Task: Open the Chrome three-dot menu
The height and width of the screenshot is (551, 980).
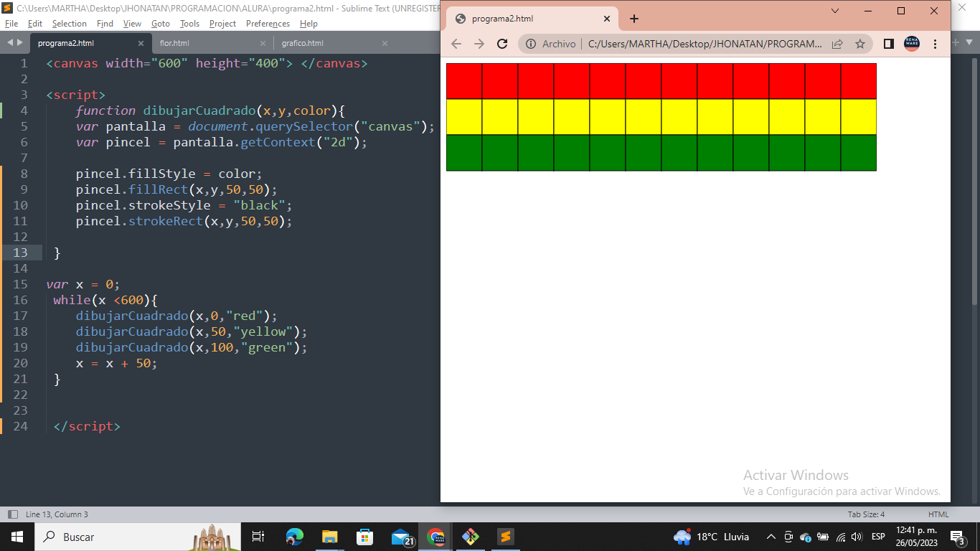Action: pos(935,44)
